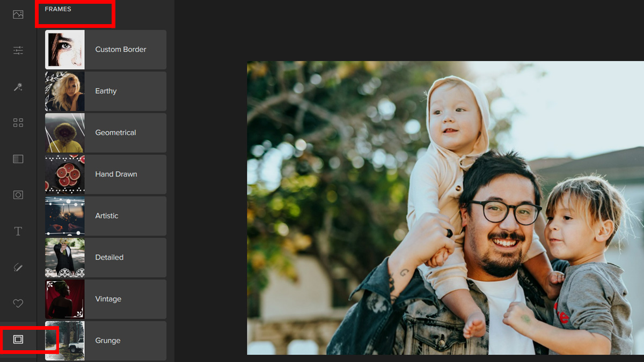This screenshot has width=644, height=362.
Task: Open the heart Favorites icon
Action: tap(18, 304)
